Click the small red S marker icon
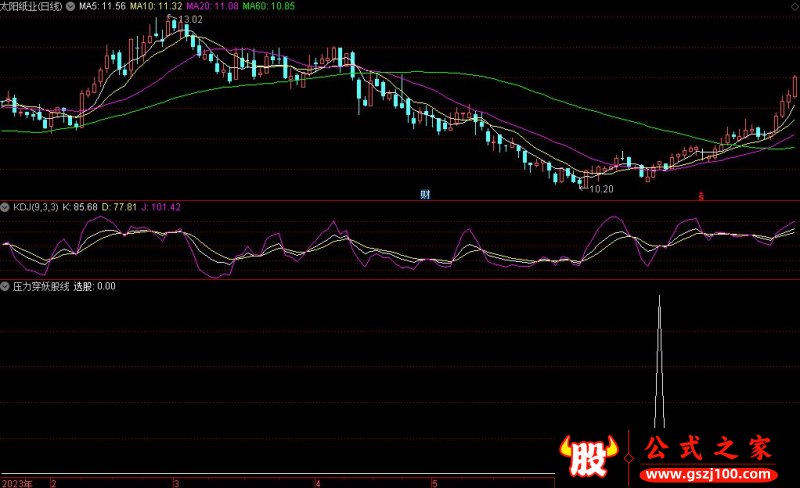 pos(700,194)
